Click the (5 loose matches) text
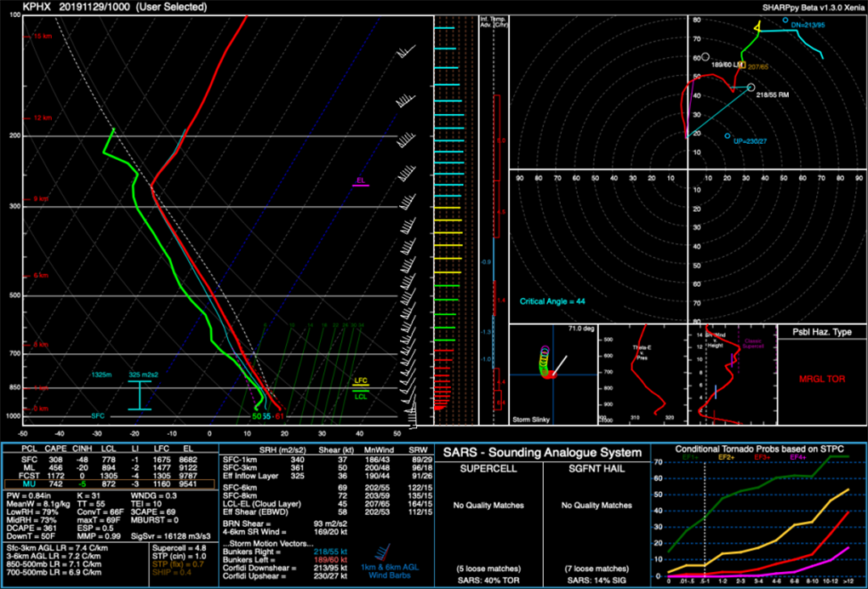868x589 pixels. tap(488, 569)
